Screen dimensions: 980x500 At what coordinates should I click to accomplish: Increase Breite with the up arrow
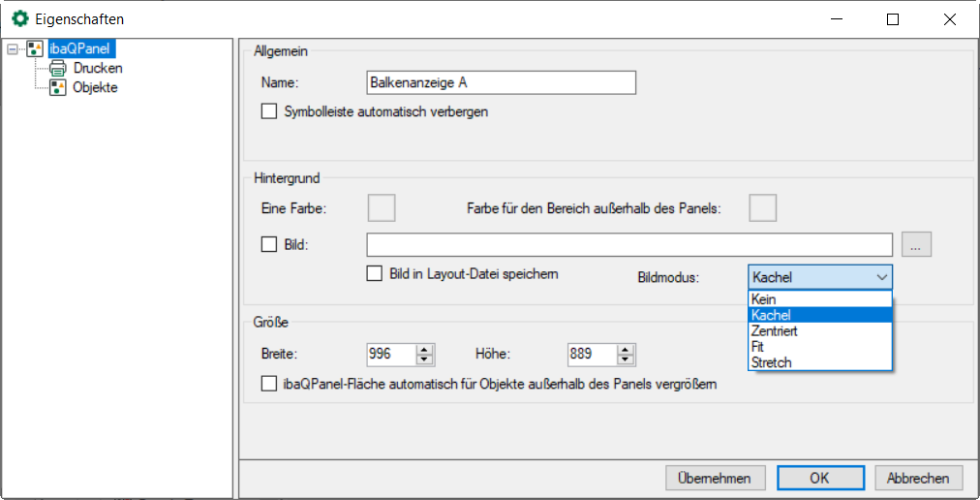424,349
